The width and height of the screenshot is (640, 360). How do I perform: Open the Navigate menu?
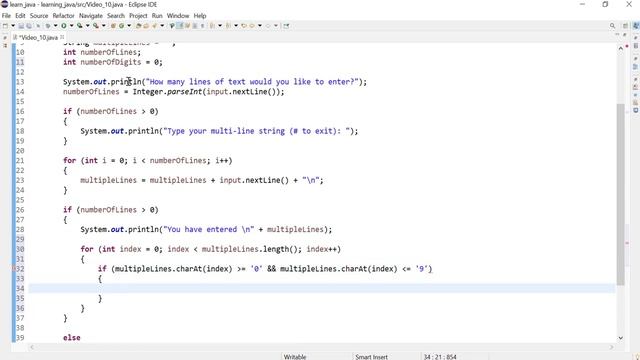pyautogui.click(x=91, y=16)
